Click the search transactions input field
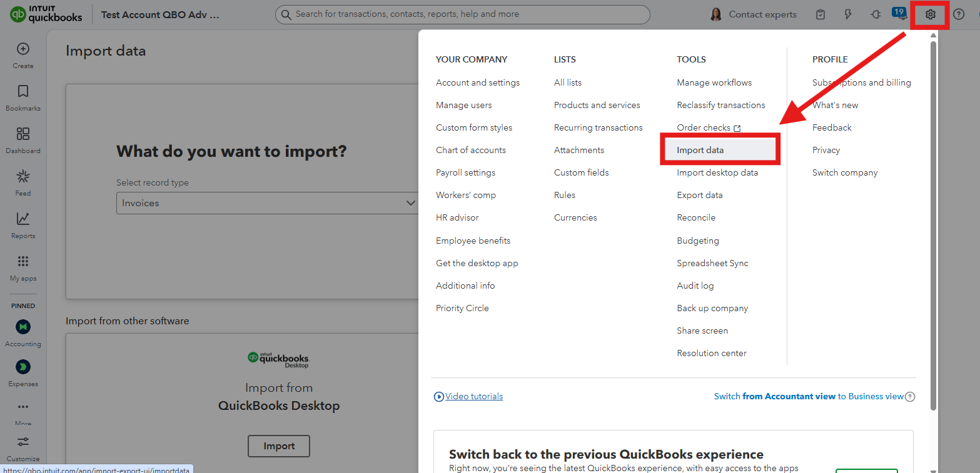Viewport: 980px width, 473px height. 462,14
